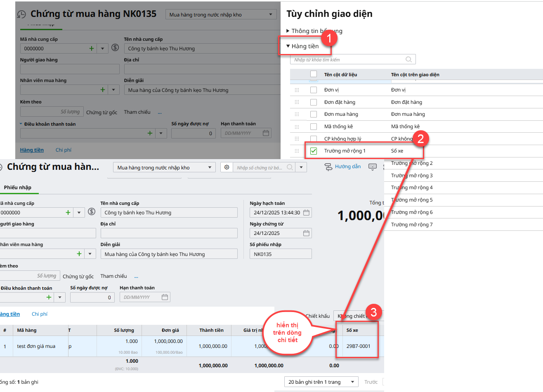Click the gear icon beside voucher search box
This screenshot has height=392, width=543.
pyautogui.click(x=226, y=167)
